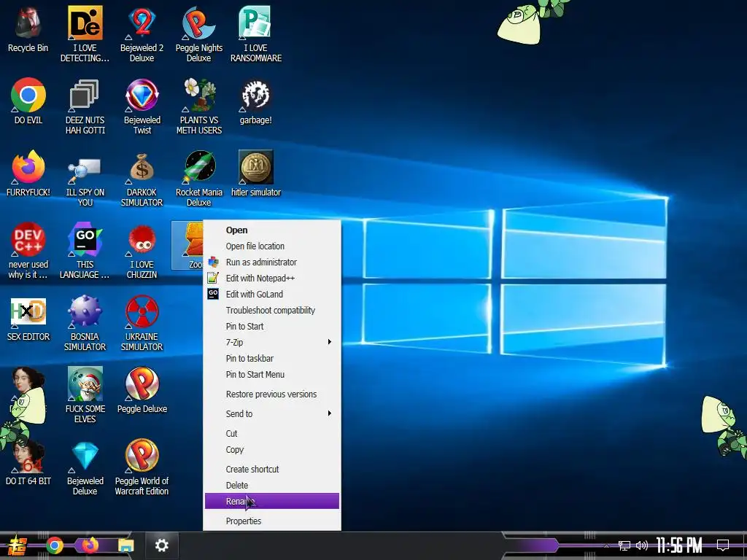Choose Edit with Notepad++
Viewport: 747px width, 560px height.
click(x=272, y=278)
